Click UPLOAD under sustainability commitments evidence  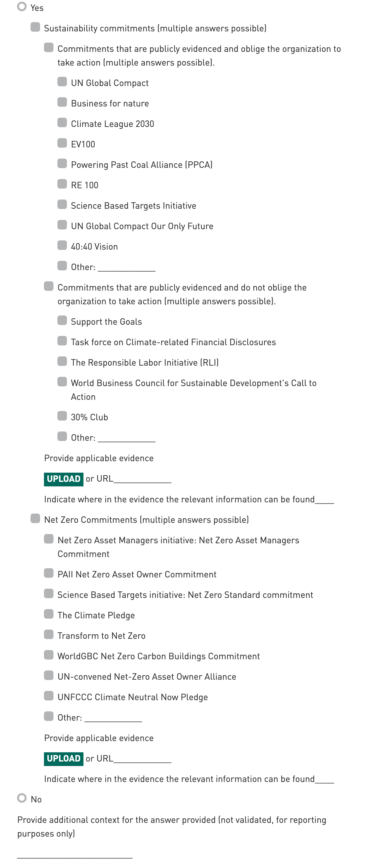coord(64,479)
